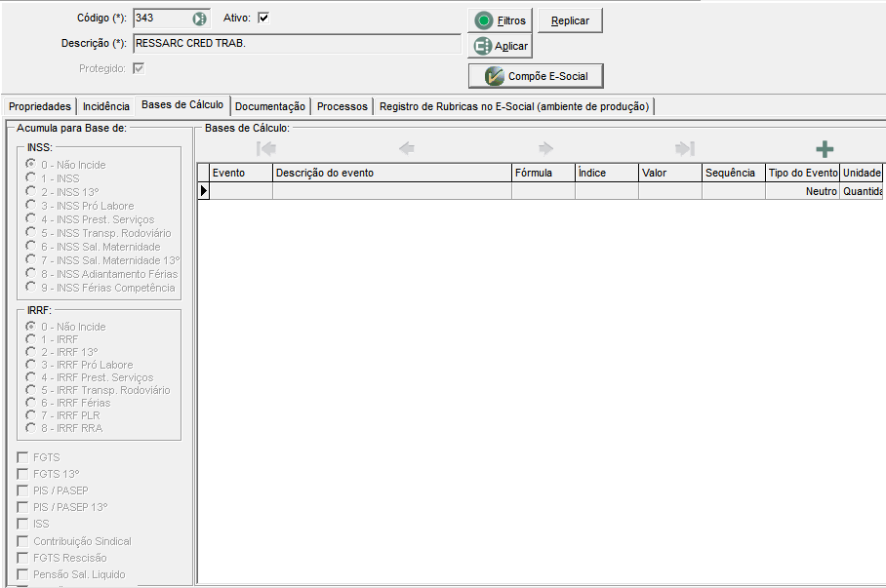Select the Bases de Cálculo tab
The width and height of the screenshot is (886, 588).
(182, 104)
